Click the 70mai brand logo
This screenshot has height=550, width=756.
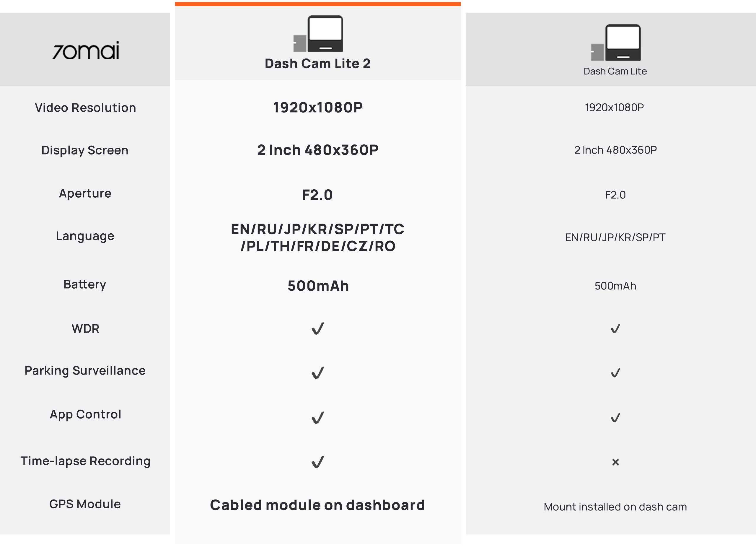(x=86, y=51)
